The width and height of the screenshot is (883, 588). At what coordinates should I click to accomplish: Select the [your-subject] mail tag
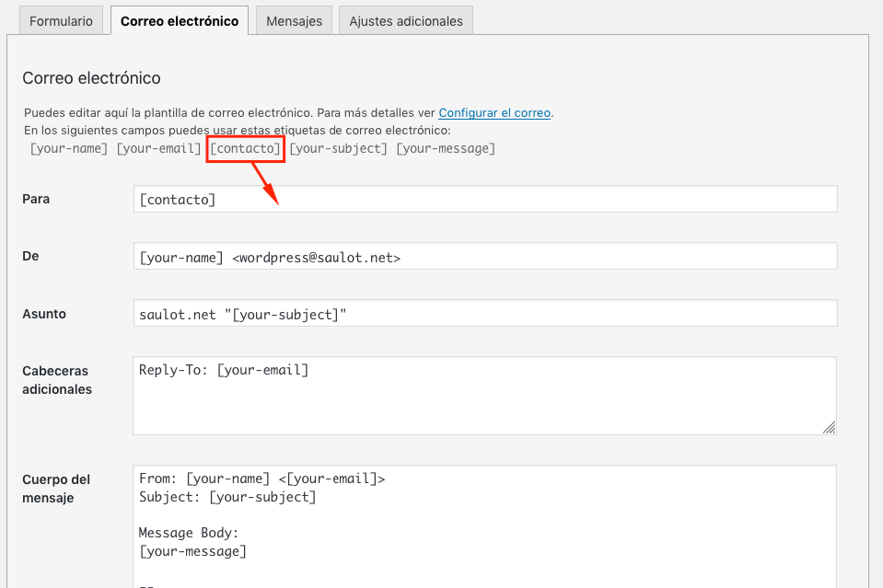[338, 148]
